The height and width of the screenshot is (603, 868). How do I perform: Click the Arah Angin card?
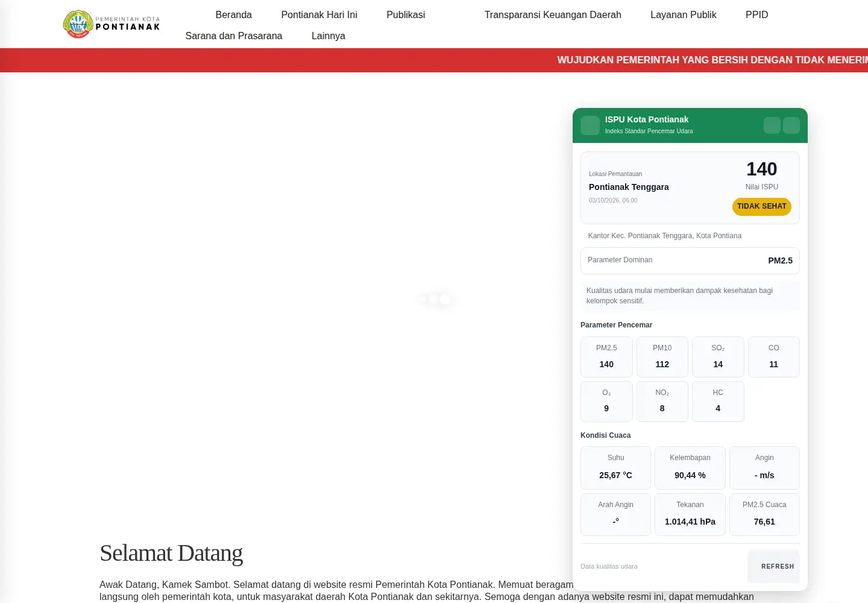[615, 515]
